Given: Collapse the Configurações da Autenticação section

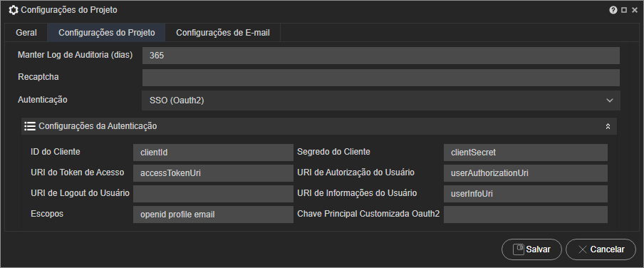Looking at the screenshot, I should [x=608, y=127].
